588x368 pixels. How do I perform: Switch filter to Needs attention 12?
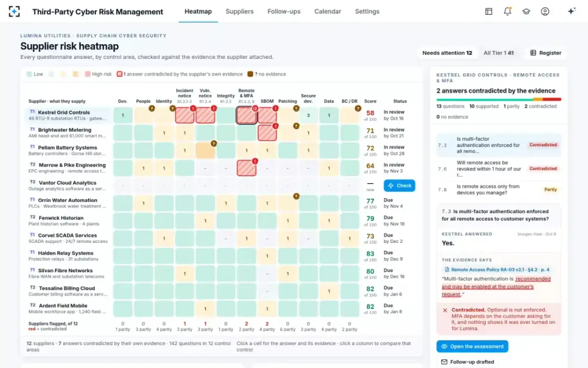[x=447, y=53]
